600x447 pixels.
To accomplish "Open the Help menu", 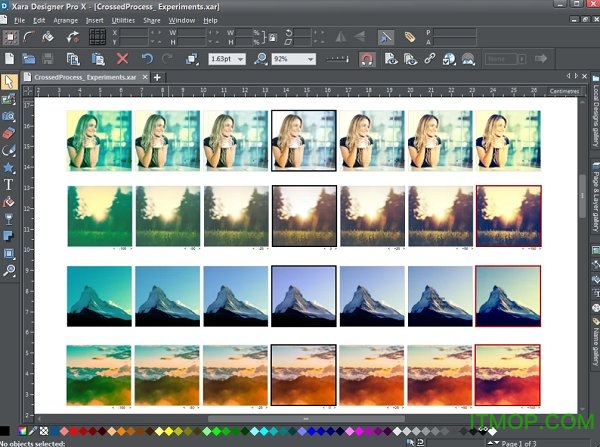I will 210,20.
